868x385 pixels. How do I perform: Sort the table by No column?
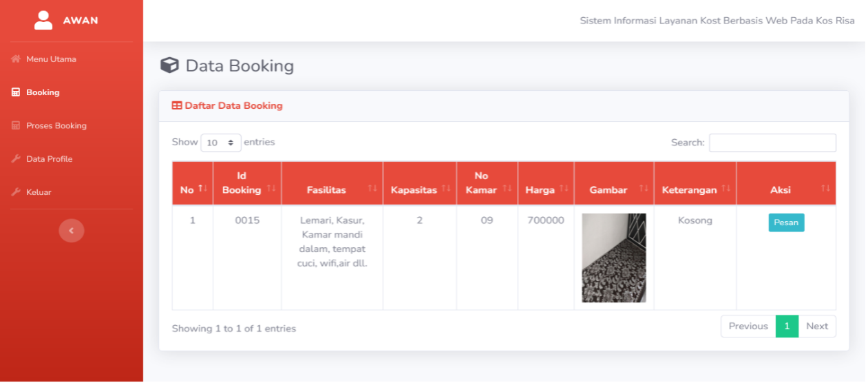[x=192, y=183]
